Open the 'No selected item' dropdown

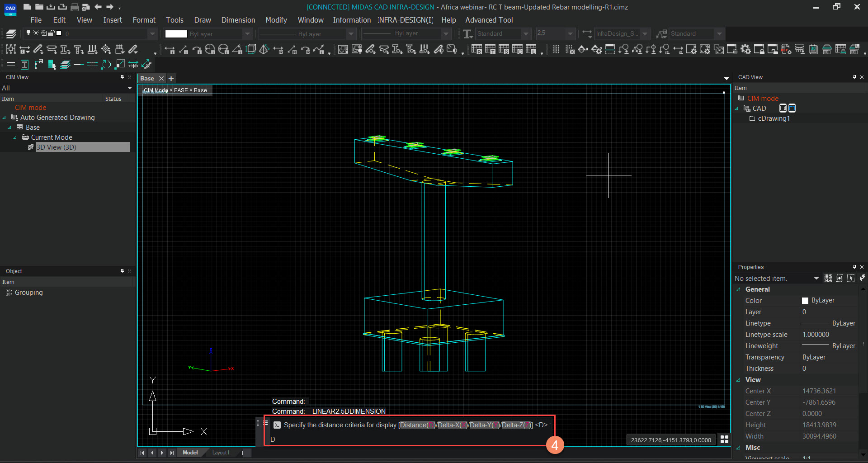click(816, 279)
